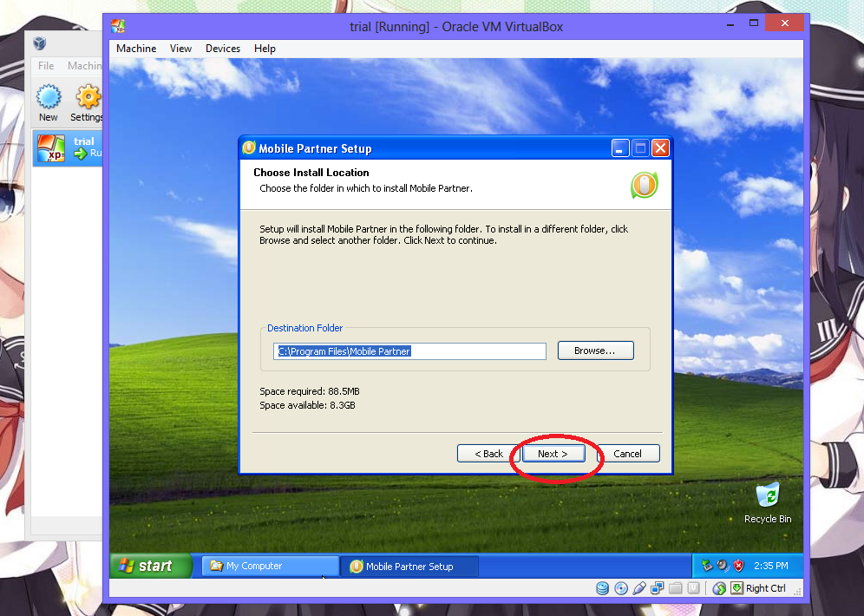
Task: Click the Windows XP start button
Action: click(151, 566)
